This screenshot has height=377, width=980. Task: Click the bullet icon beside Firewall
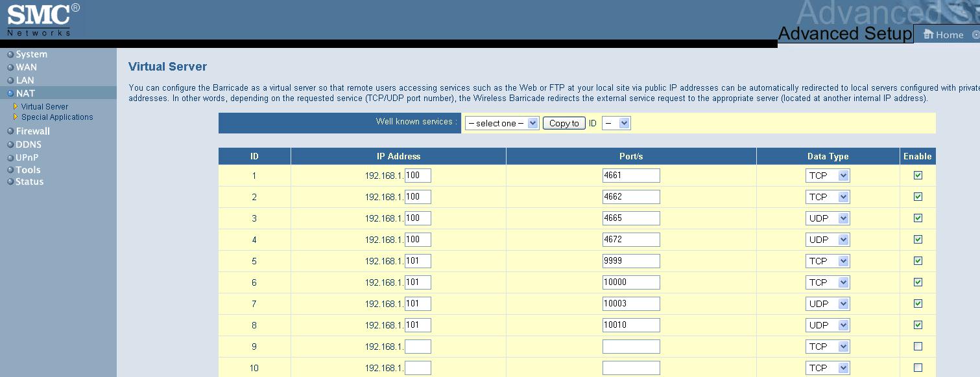coord(10,131)
